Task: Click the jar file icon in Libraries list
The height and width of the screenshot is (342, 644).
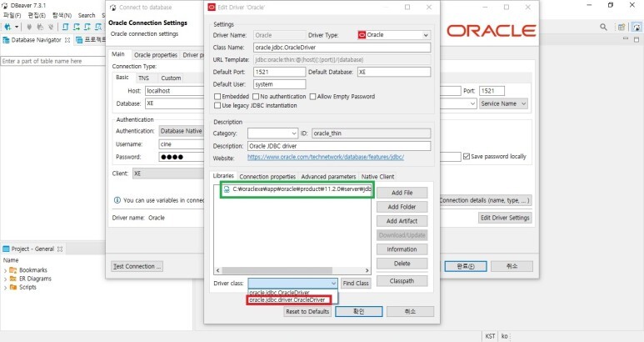Action: click(x=227, y=189)
